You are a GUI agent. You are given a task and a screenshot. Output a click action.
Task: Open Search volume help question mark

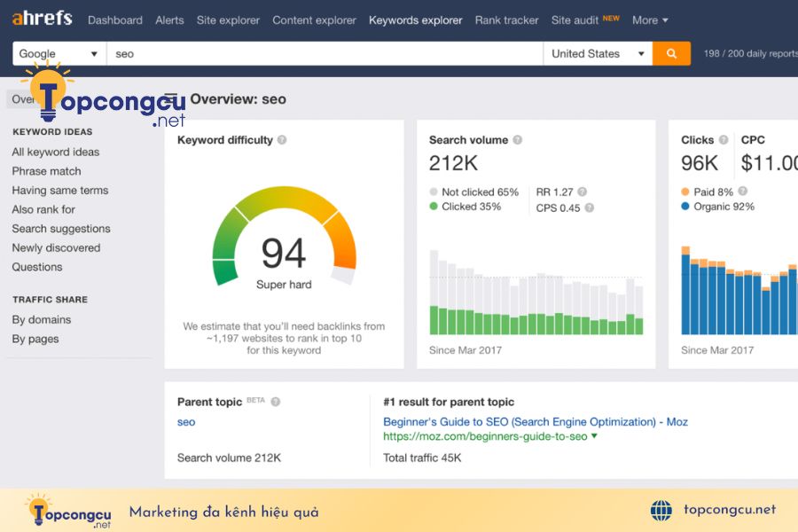click(517, 140)
